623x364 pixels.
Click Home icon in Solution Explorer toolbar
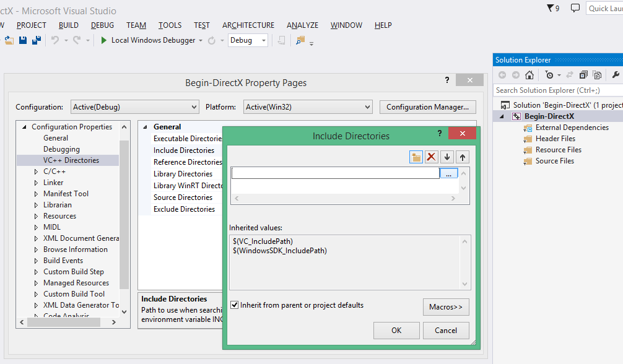529,75
